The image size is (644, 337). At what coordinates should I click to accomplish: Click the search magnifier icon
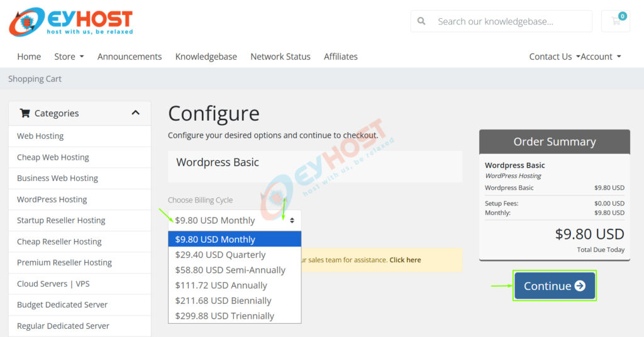421,21
